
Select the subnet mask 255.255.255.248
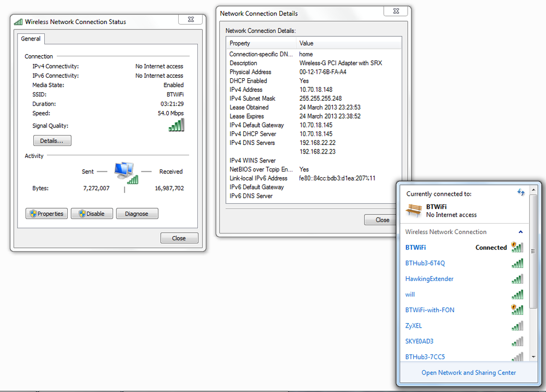[x=320, y=98]
